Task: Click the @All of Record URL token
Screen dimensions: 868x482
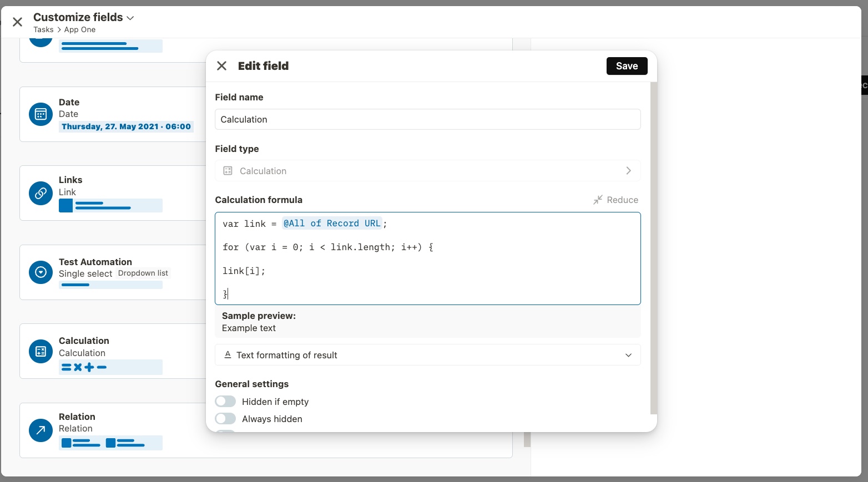Action: click(332, 224)
